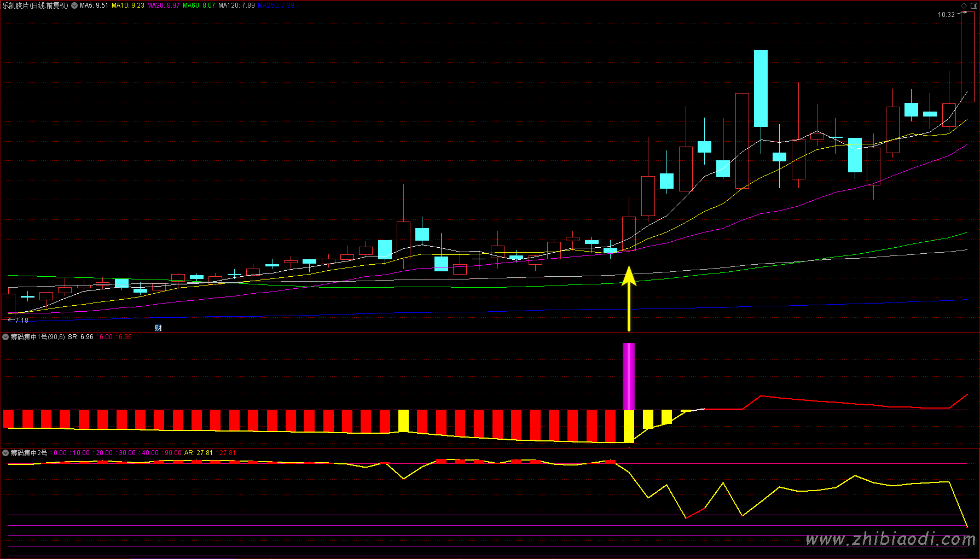Click the tall magenta signal bar
980x559 pixels.
pos(629,376)
